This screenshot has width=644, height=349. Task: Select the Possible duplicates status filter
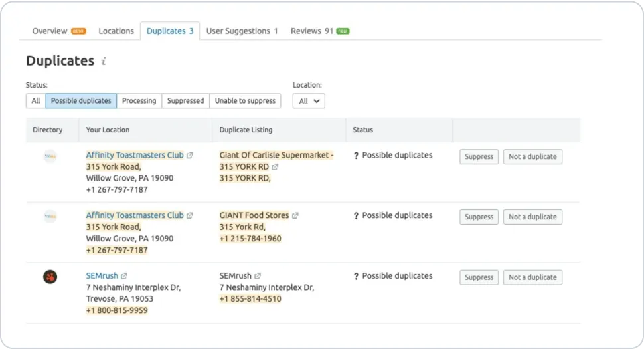click(x=81, y=101)
